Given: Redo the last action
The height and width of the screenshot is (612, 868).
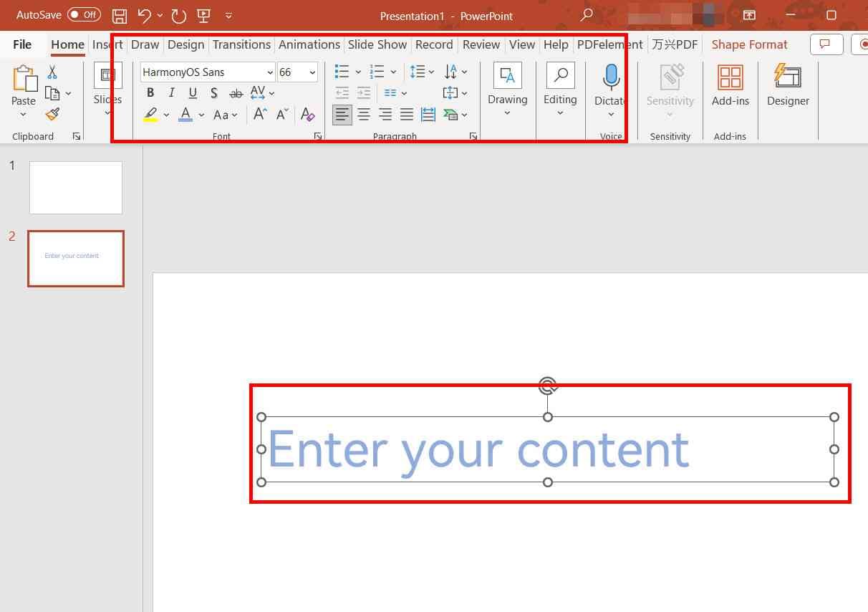Looking at the screenshot, I should (179, 15).
